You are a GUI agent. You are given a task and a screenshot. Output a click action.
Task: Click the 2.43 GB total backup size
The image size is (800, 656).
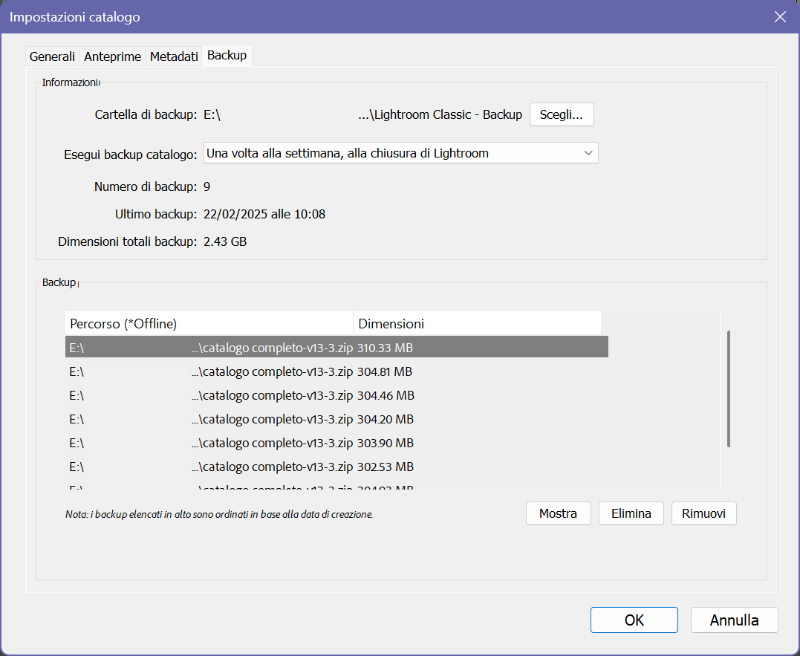[225, 241]
